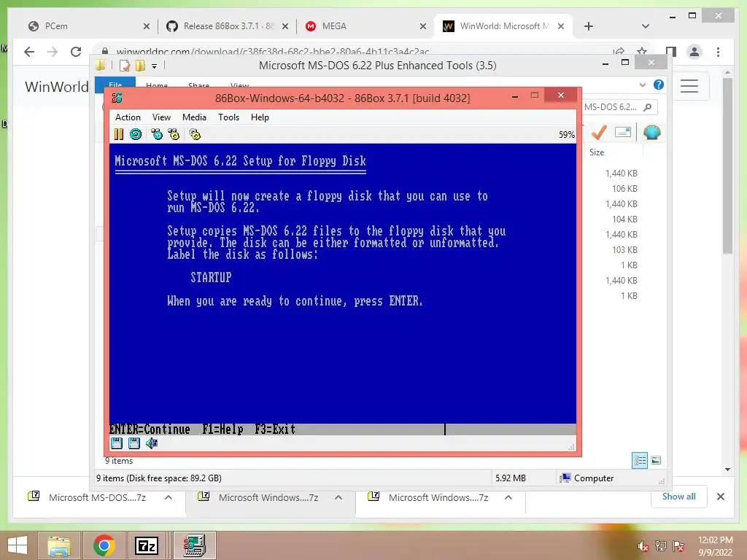Image resolution: width=747 pixels, height=560 pixels.
Task: Open the File tab in Explorer window
Action: (x=115, y=85)
